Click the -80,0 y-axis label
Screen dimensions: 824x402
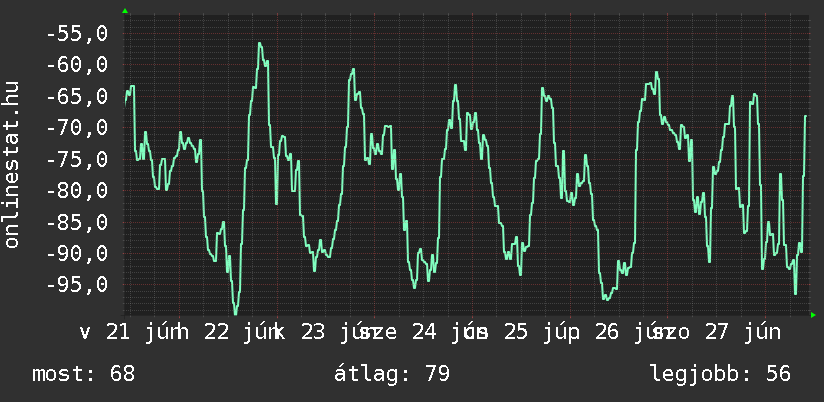pos(77,191)
